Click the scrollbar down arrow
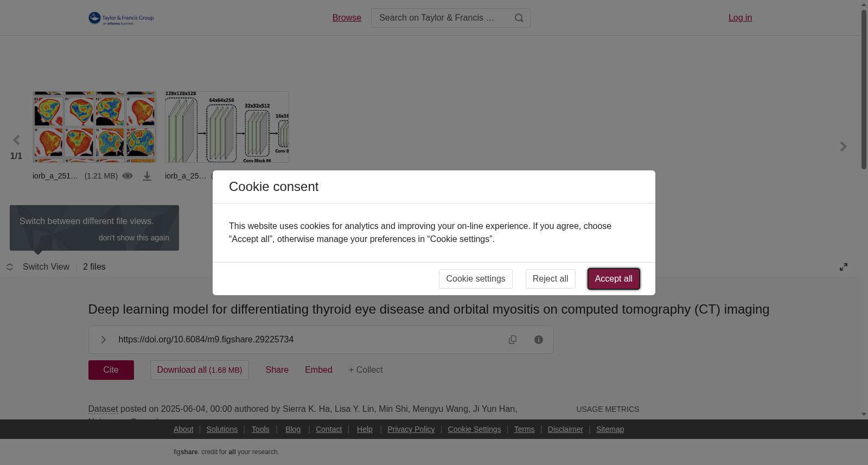 coord(864,415)
